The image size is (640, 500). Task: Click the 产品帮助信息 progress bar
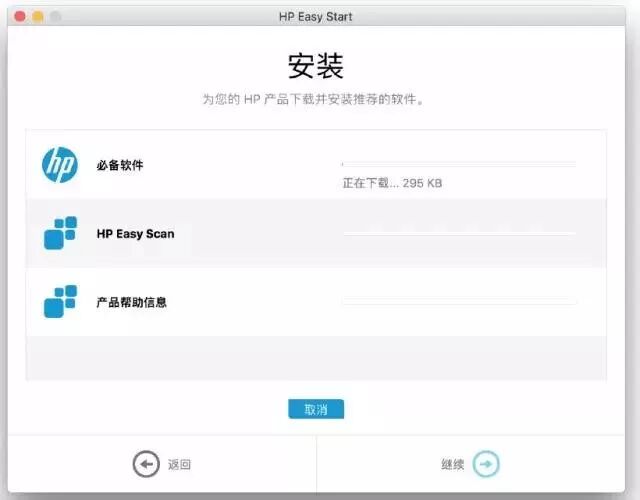coord(459,302)
